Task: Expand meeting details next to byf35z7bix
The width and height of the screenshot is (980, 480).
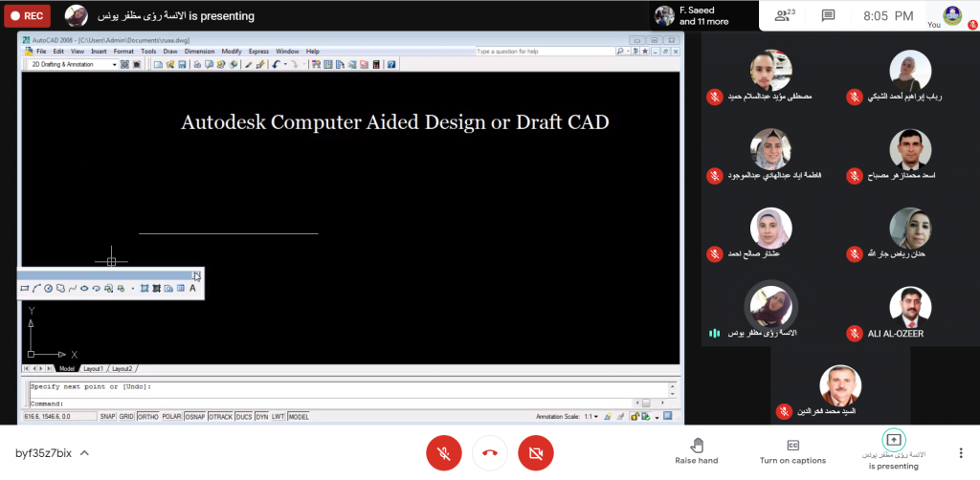Action: tap(84, 452)
